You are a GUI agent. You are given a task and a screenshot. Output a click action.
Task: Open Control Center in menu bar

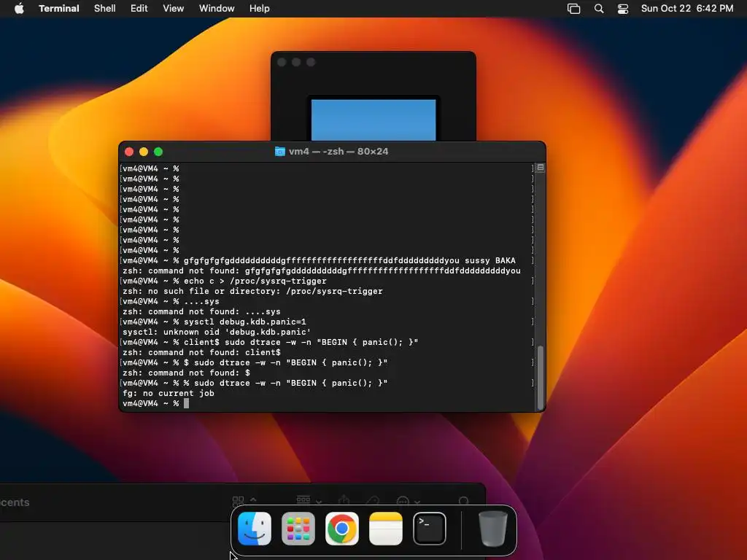pos(623,9)
